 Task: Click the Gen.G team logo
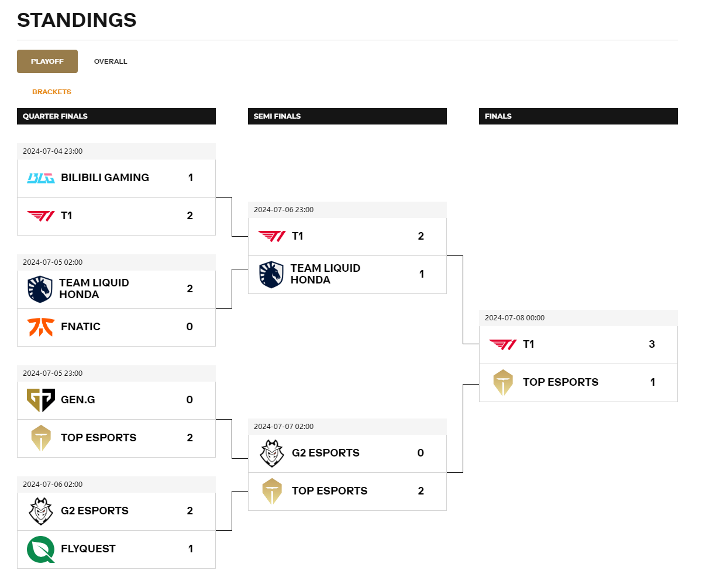pos(41,400)
